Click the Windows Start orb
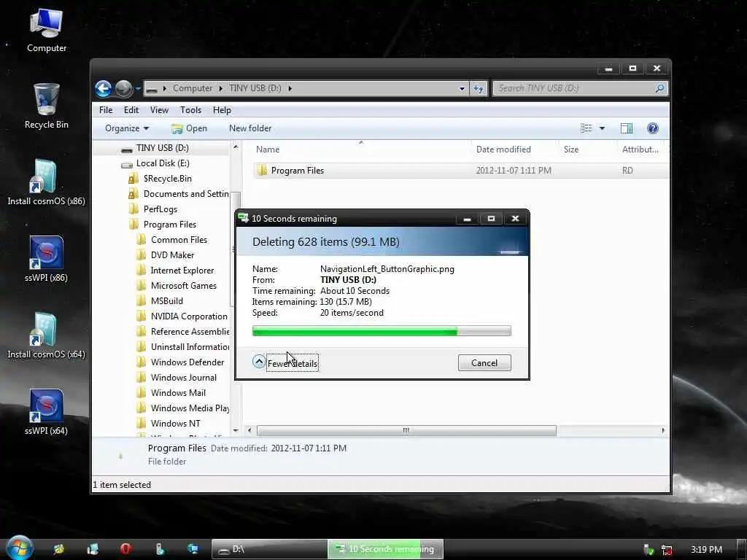 click(19, 548)
